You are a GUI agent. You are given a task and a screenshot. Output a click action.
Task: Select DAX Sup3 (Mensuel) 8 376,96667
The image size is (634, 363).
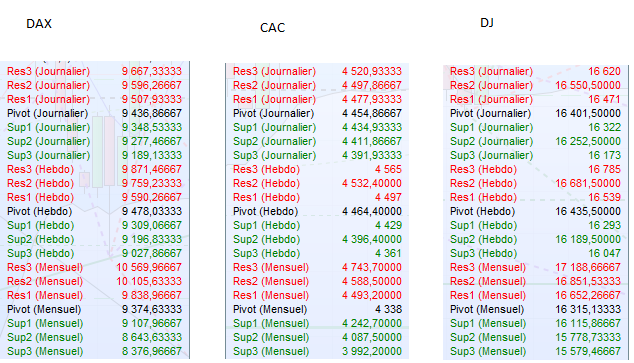[152, 351]
